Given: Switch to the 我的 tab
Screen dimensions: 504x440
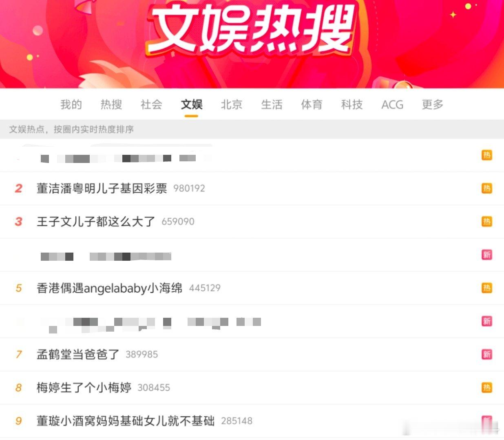Looking at the screenshot, I should coord(71,105).
